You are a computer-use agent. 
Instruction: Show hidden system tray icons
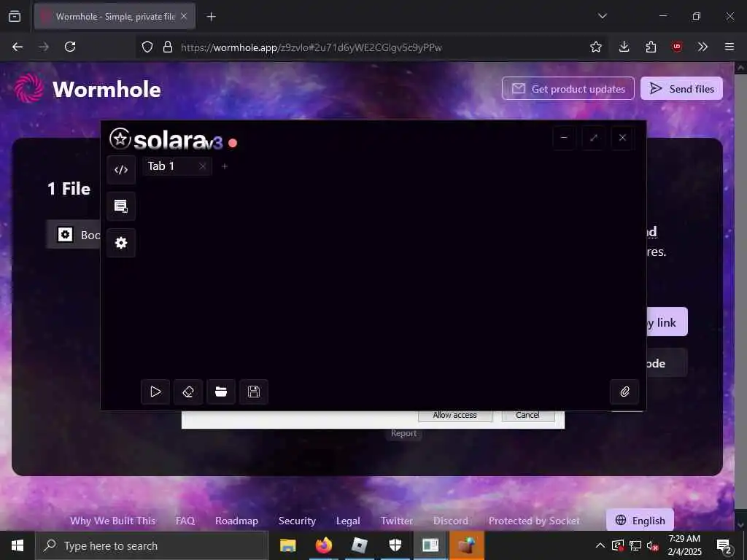pyautogui.click(x=600, y=545)
